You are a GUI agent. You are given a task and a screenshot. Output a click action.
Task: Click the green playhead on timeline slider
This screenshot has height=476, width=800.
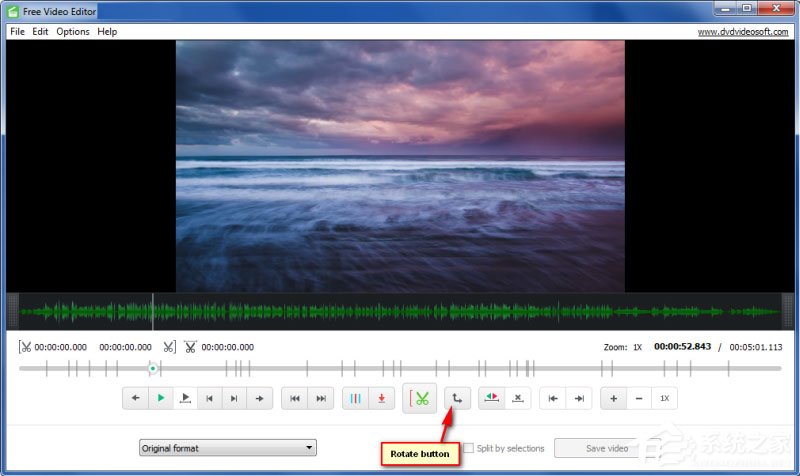153,369
